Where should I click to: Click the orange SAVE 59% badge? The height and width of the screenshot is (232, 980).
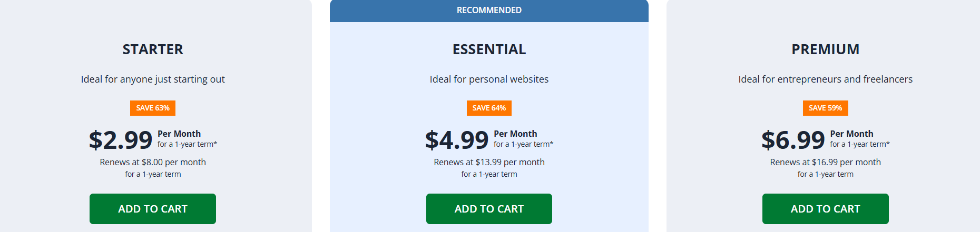(x=825, y=108)
